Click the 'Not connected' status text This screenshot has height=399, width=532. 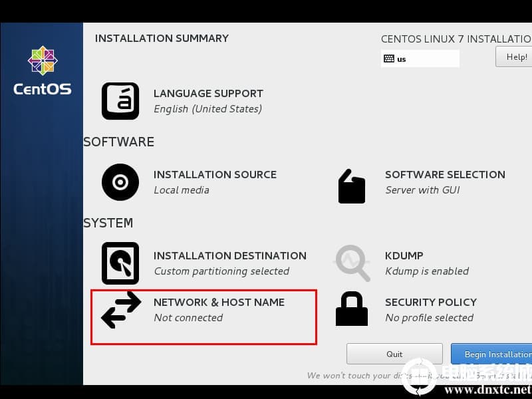click(x=188, y=318)
